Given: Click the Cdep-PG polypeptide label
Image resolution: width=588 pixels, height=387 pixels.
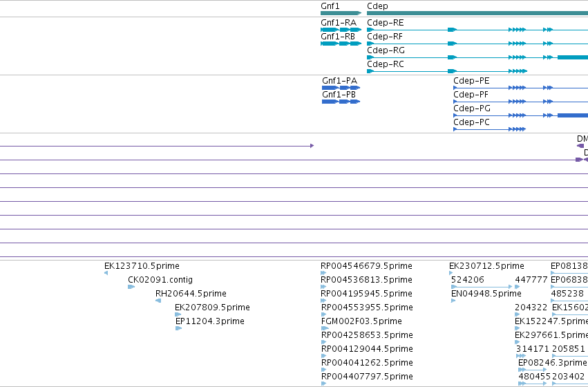Looking at the screenshot, I should [472, 108].
